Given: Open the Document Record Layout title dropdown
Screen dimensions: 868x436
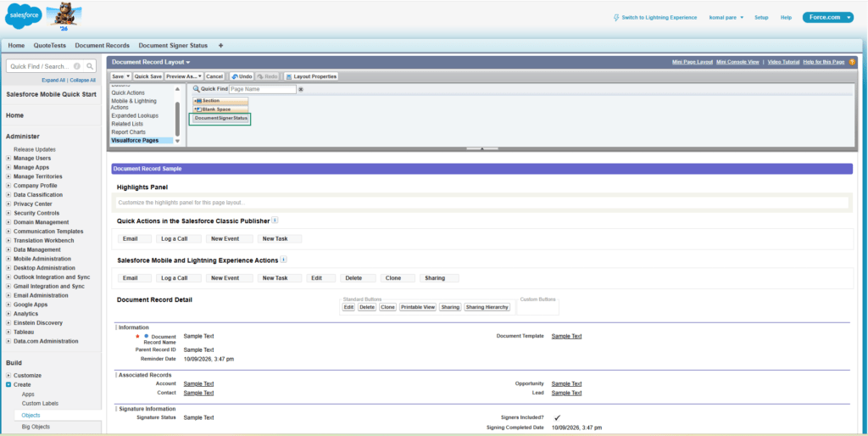Looking at the screenshot, I should coord(188,62).
